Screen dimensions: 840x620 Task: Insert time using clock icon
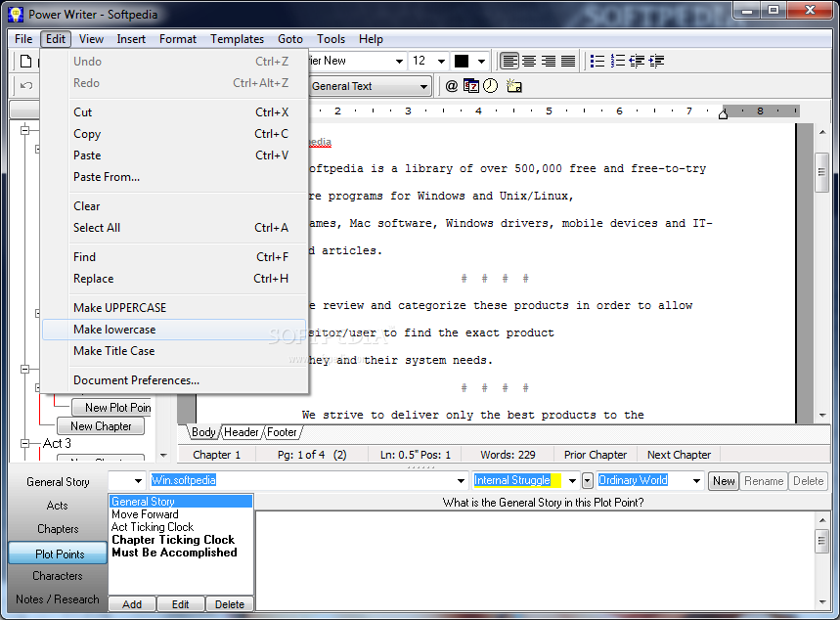(x=490, y=86)
